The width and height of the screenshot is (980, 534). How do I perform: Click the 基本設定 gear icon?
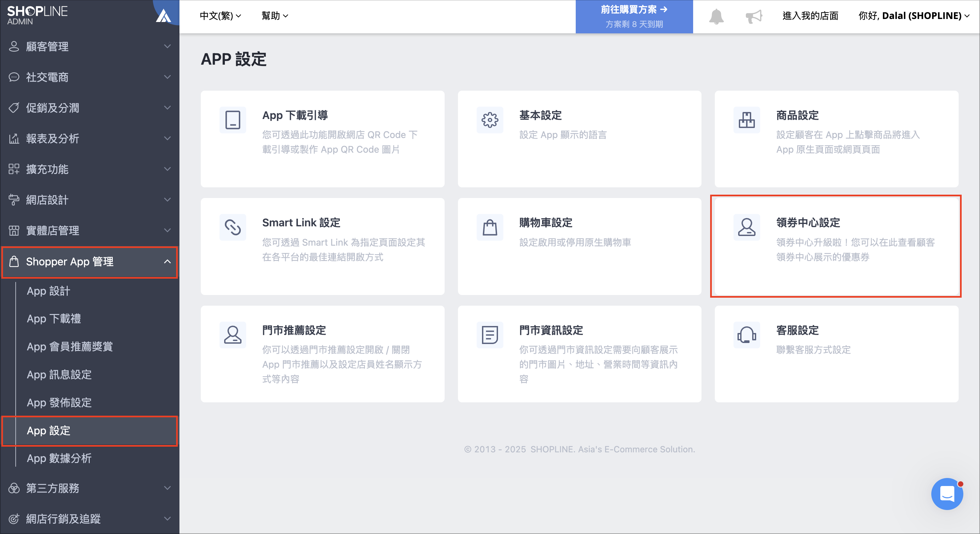coord(490,120)
